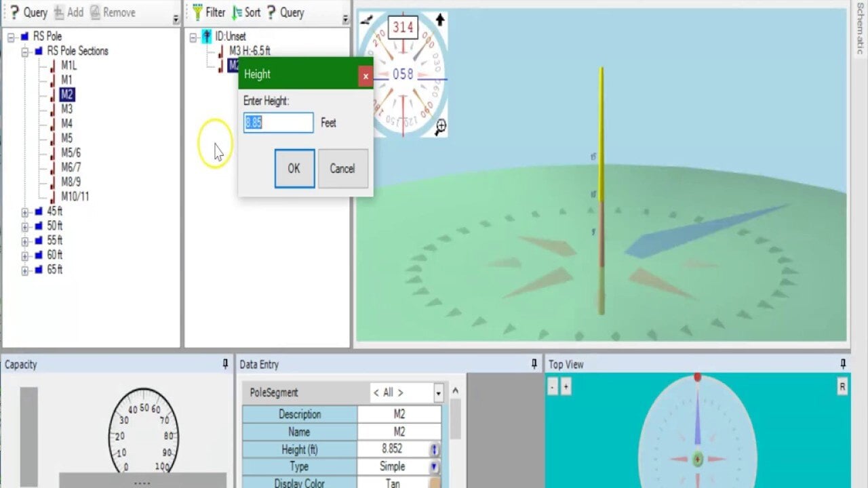Expand the 60 ft tree node

point(25,256)
